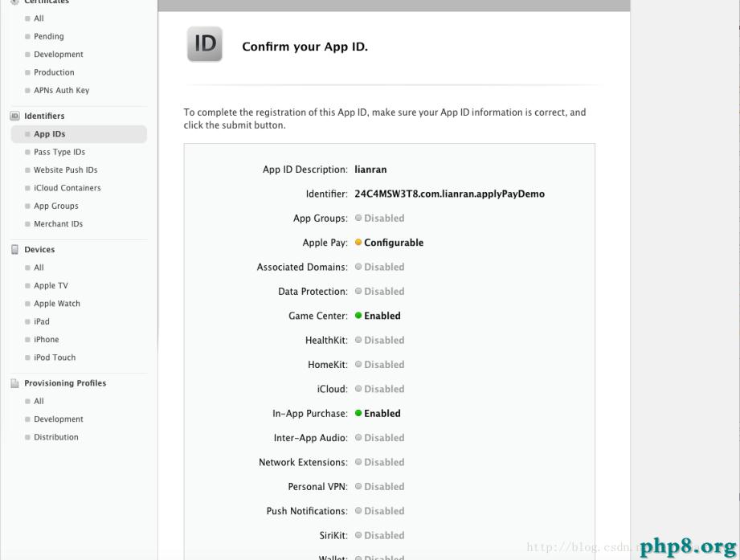This screenshot has width=740, height=560.
Task: Click the Provisioning Profiles section icon
Action: click(15, 383)
